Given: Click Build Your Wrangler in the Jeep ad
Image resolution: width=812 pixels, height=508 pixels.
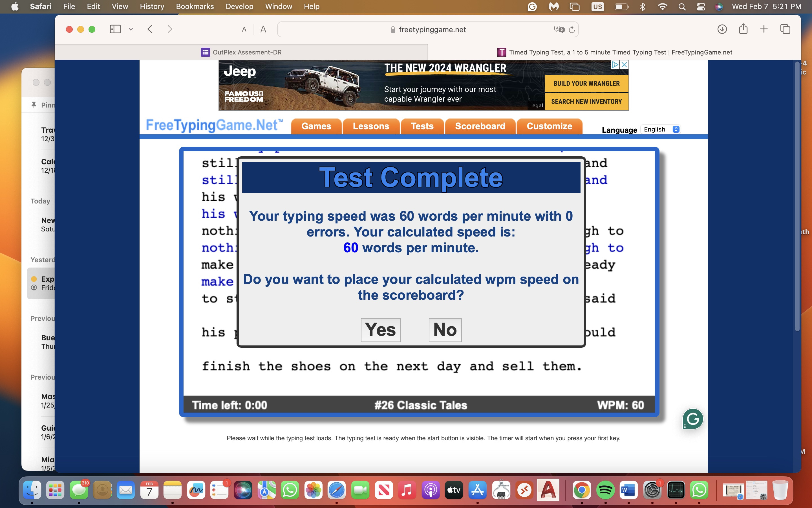Looking at the screenshot, I should point(586,83).
